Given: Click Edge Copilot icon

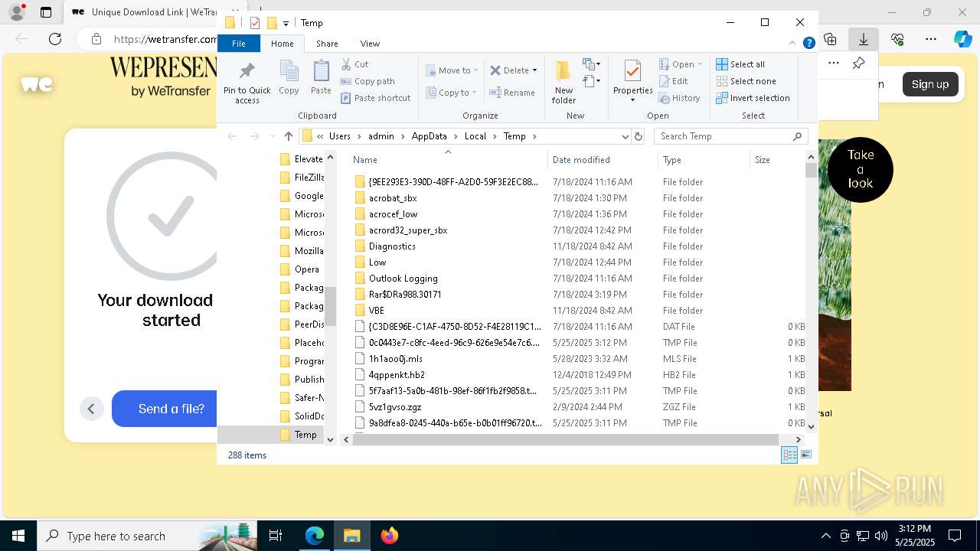Looking at the screenshot, I should 962,39.
